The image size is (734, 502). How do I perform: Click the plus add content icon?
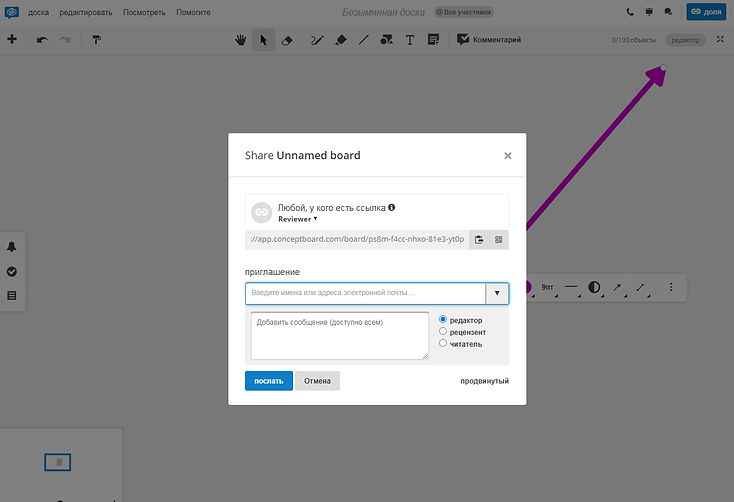pyautogui.click(x=12, y=39)
